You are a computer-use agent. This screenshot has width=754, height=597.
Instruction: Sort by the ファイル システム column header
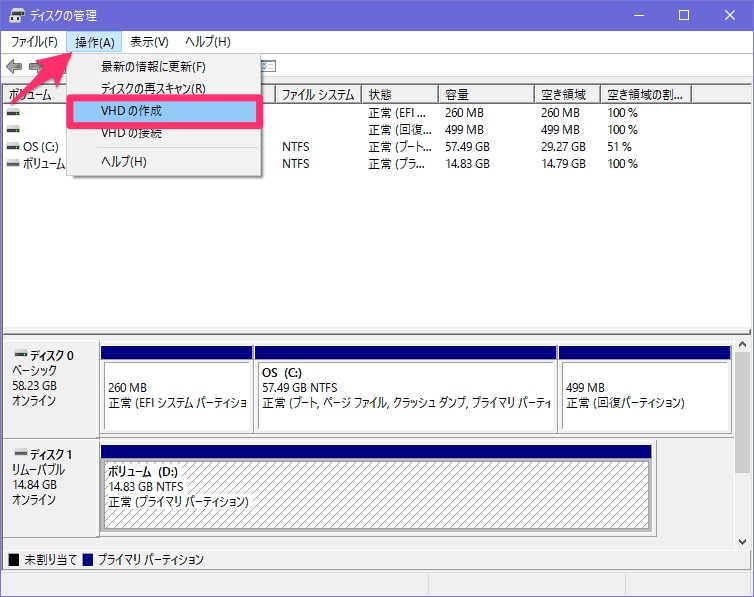point(318,94)
